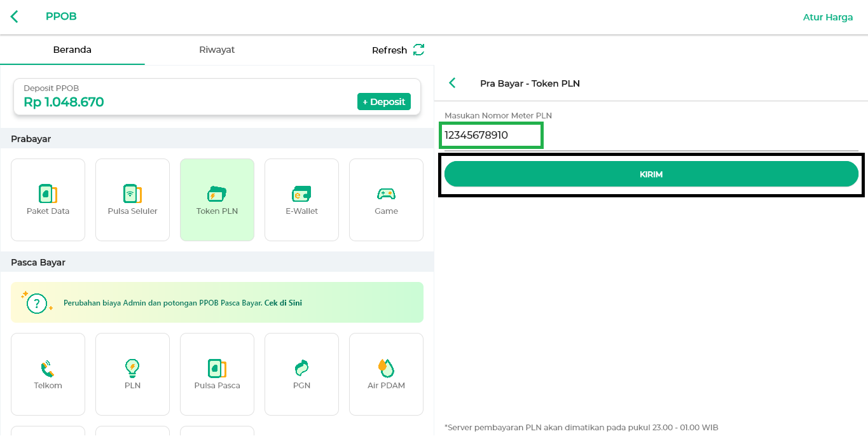Go back using the PPOB header arrow
This screenshot has width=868, height=436.
pyautogui.click(x=15, y=17)
